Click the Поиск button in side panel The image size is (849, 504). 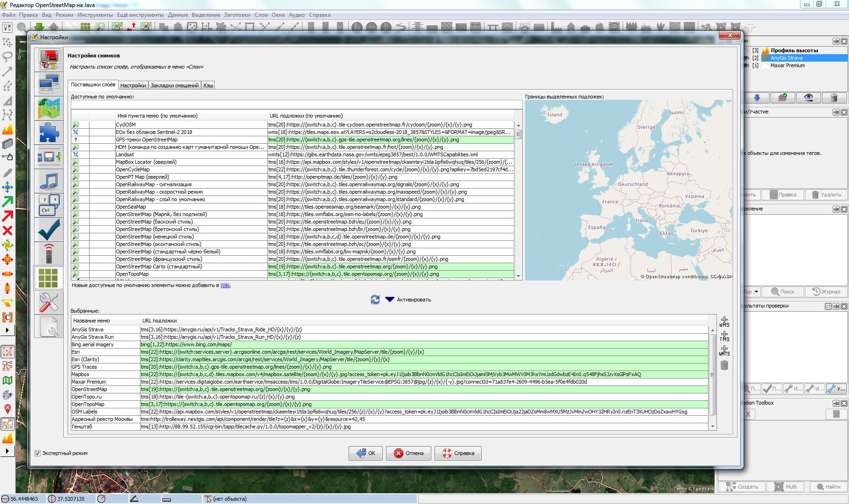click(783, 292)
